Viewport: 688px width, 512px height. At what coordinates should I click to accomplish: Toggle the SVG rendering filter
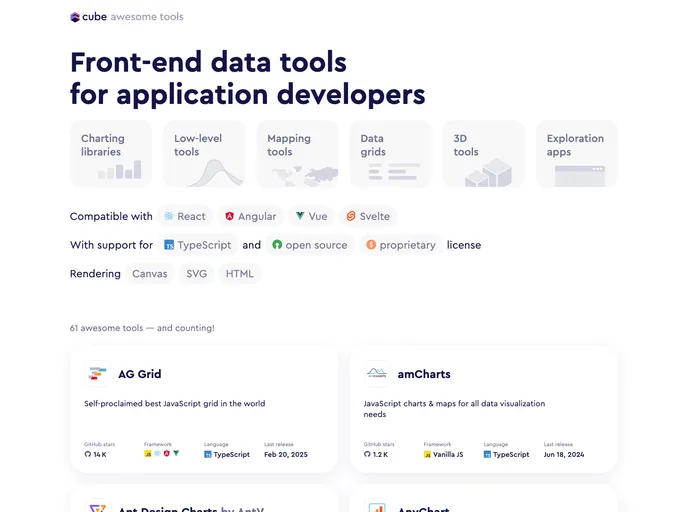[x=197, y=274]
